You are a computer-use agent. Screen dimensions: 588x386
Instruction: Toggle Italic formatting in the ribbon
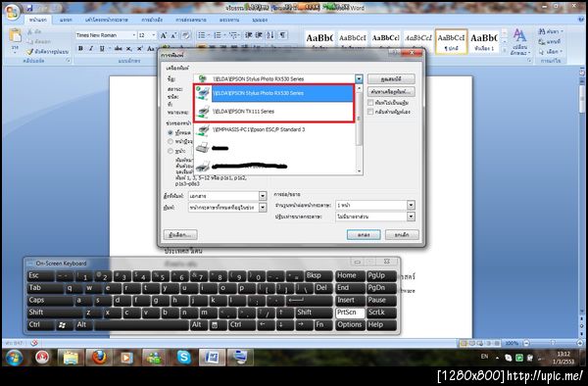point(91,48)
